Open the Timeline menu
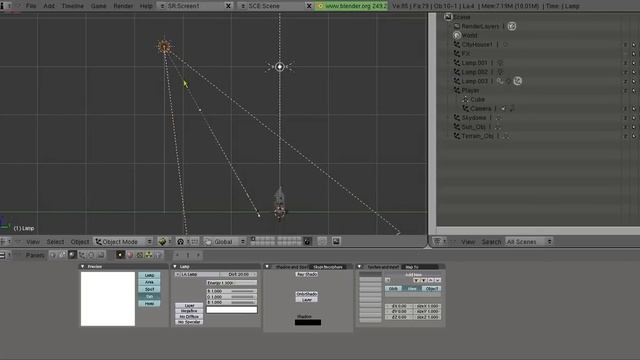 coord(73,6)
